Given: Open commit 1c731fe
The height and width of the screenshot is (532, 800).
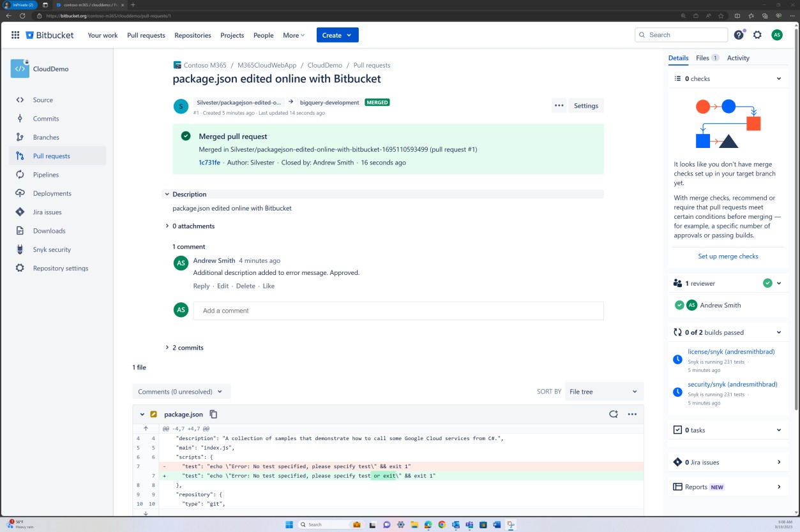Looking at the screenshot, I should click(209, 162).
